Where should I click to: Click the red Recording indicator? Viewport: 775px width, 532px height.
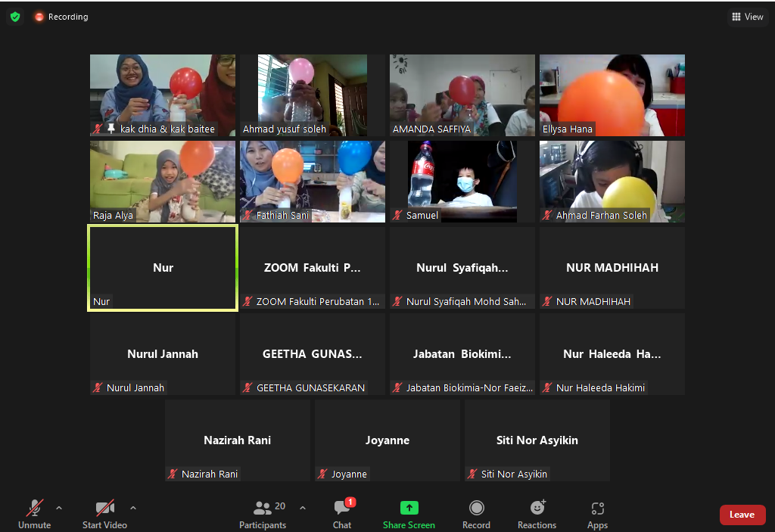point(61,17)
